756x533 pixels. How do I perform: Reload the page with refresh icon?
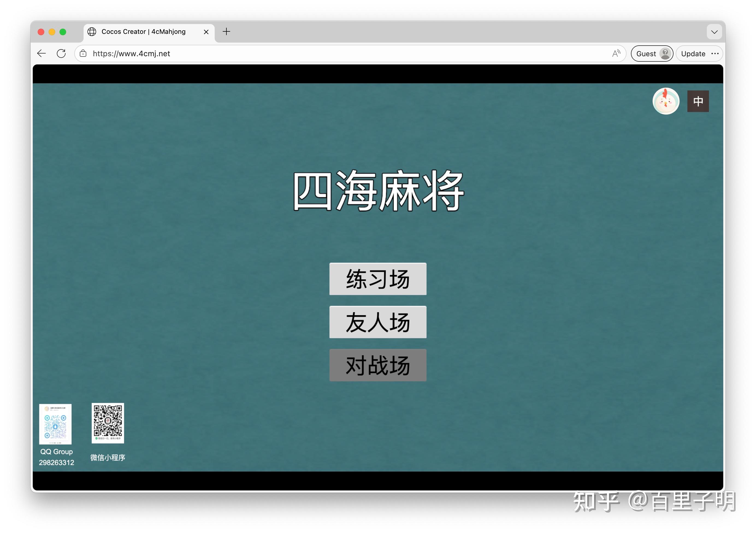61,53
